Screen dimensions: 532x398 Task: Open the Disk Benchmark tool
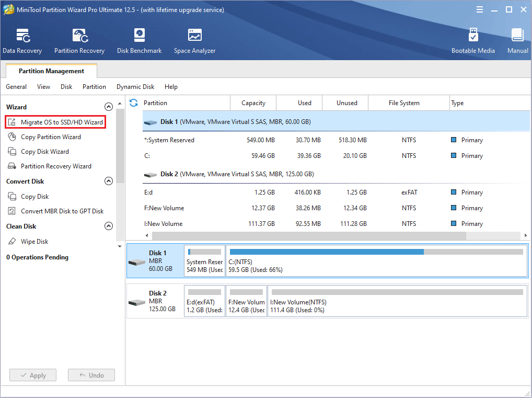coord(139,42)
